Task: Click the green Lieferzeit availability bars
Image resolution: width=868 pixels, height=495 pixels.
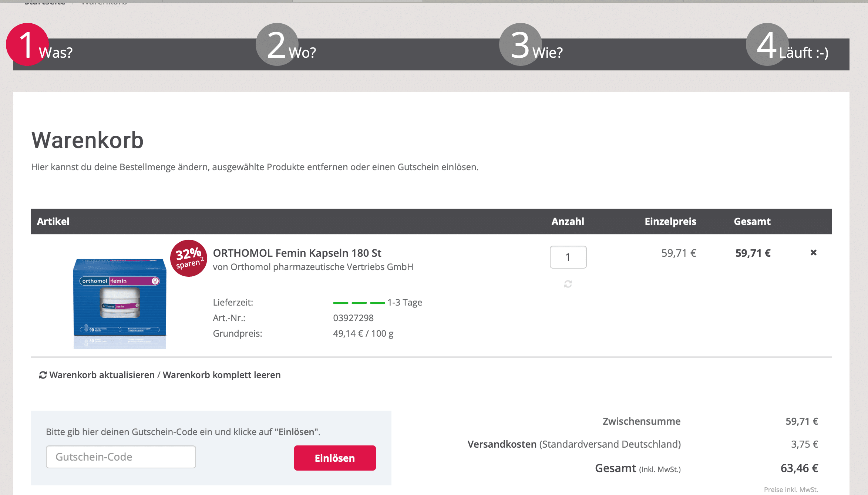Action: tap(359, 303)
